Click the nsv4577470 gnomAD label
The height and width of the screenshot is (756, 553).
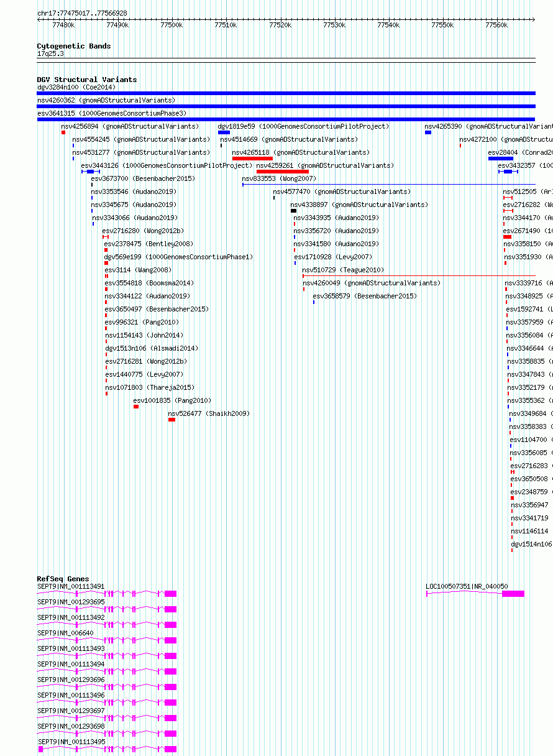coord(342,191)
